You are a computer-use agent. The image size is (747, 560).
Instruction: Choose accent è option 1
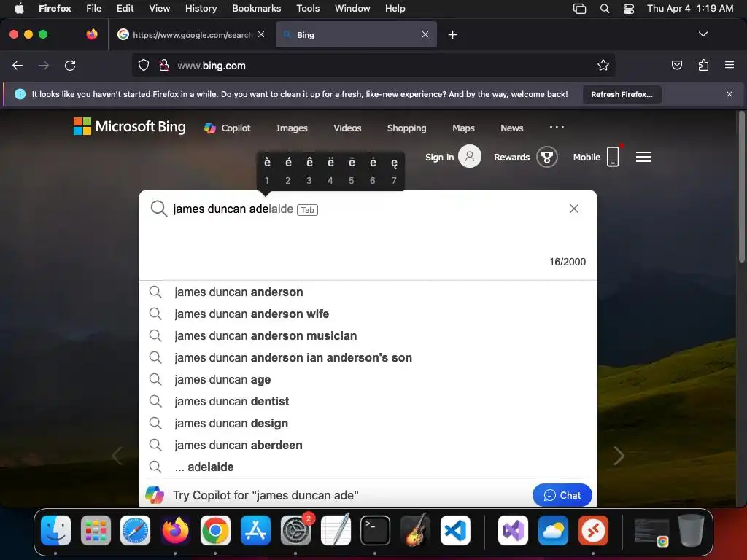click(267, 170)
